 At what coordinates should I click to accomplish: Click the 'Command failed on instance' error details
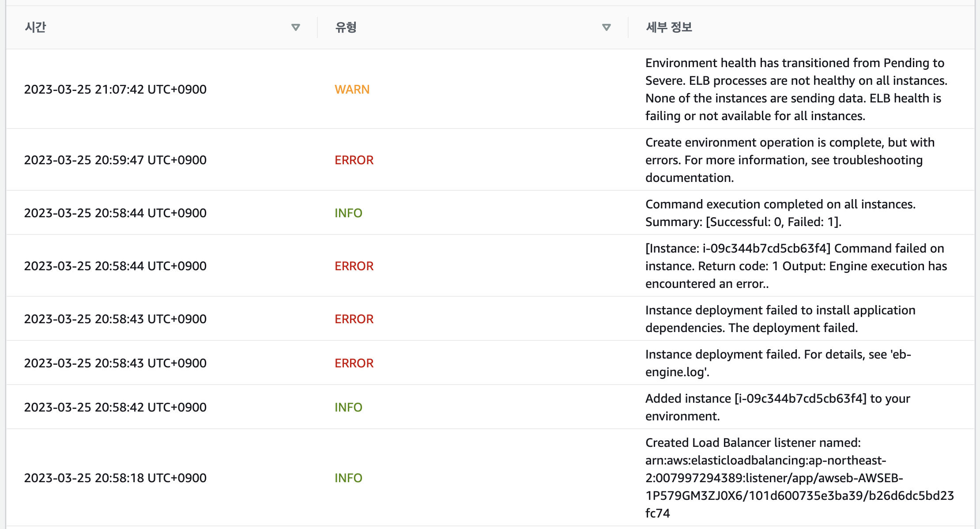(x=795, y=266)
